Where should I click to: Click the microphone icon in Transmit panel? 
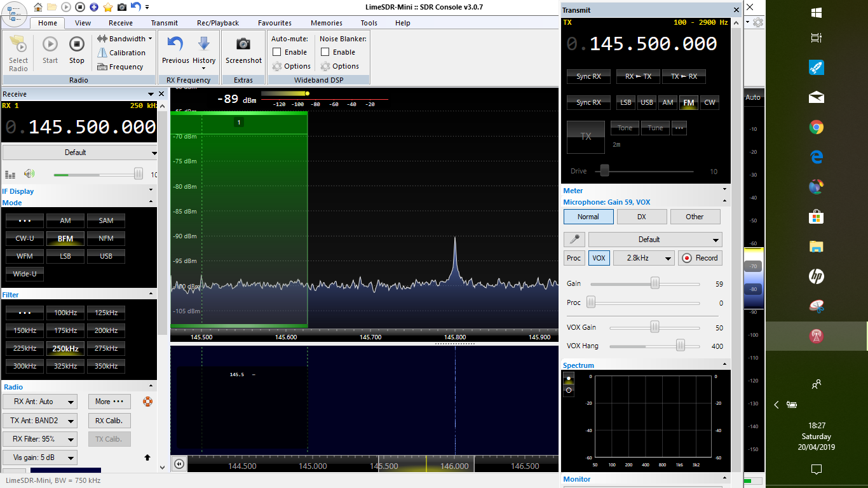point(574,240)
